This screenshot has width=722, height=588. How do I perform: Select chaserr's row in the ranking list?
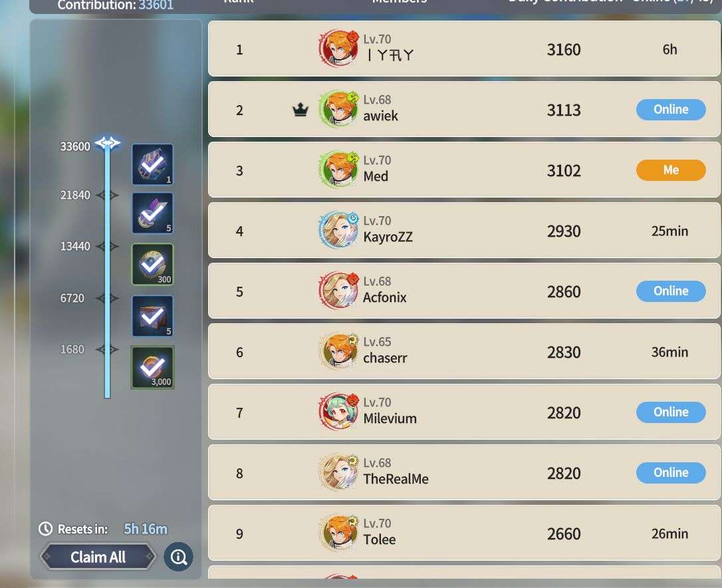tap(464, 352)
